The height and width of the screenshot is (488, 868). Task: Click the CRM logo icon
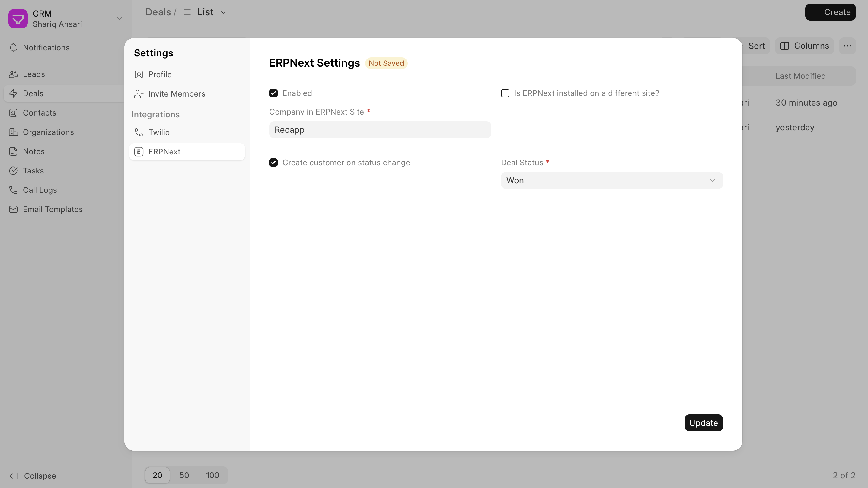pos(18,18)
